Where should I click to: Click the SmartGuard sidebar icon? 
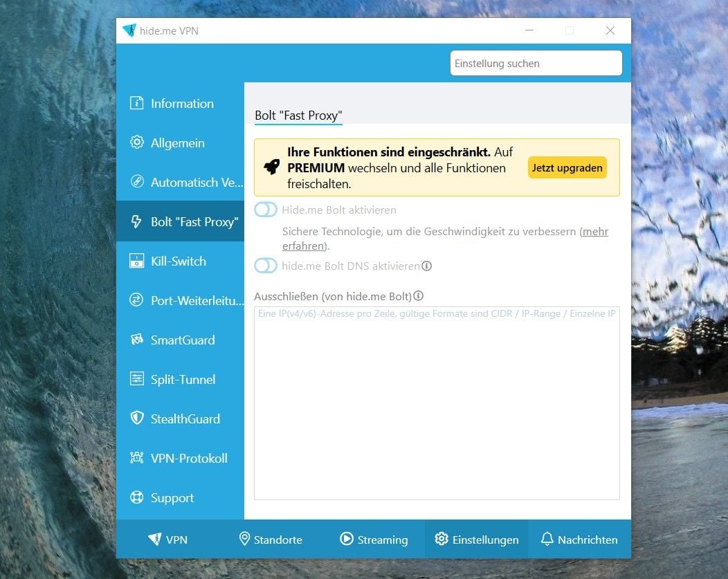(136, 340)
